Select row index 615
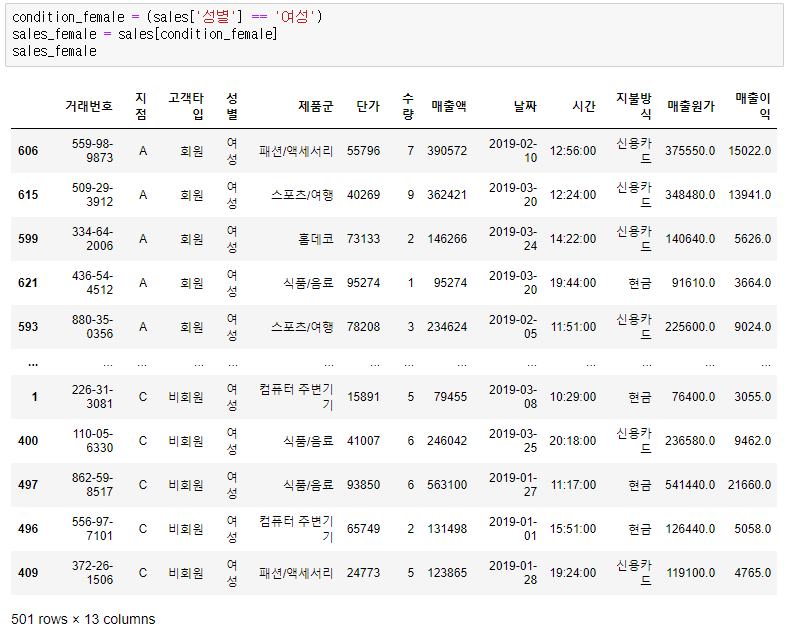Viewport: 787px width, 630px height. [x=28, y=195]
